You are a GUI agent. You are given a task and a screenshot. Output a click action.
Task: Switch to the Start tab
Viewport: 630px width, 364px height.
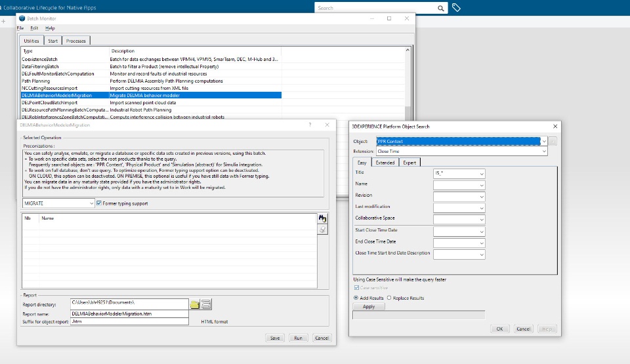tap(52, 41)
